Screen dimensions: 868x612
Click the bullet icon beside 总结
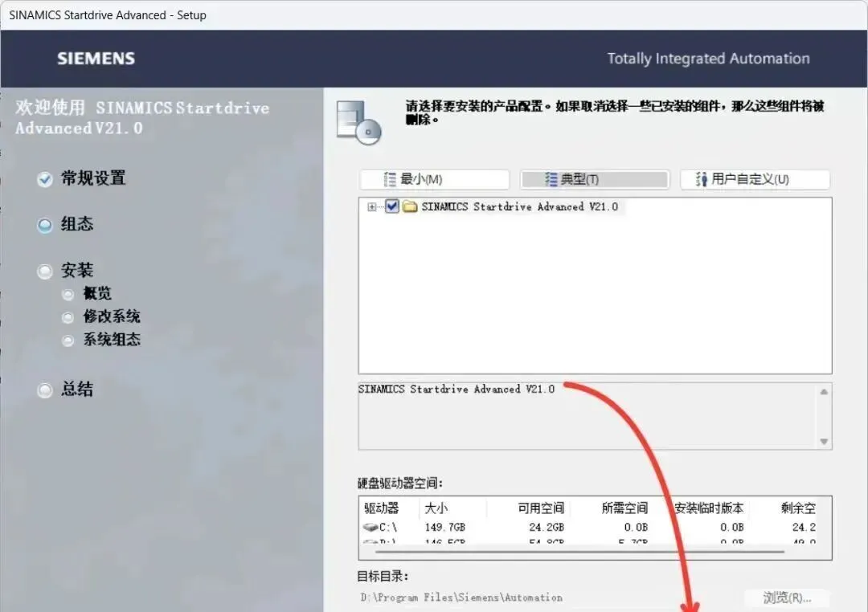[45, 390]
